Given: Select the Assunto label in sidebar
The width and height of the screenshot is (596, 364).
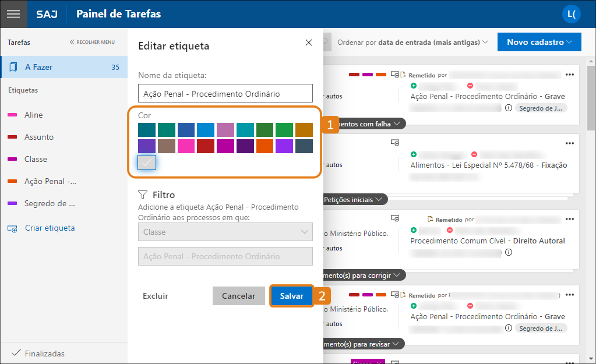Looking at the screenshot, I should [39, 137].
